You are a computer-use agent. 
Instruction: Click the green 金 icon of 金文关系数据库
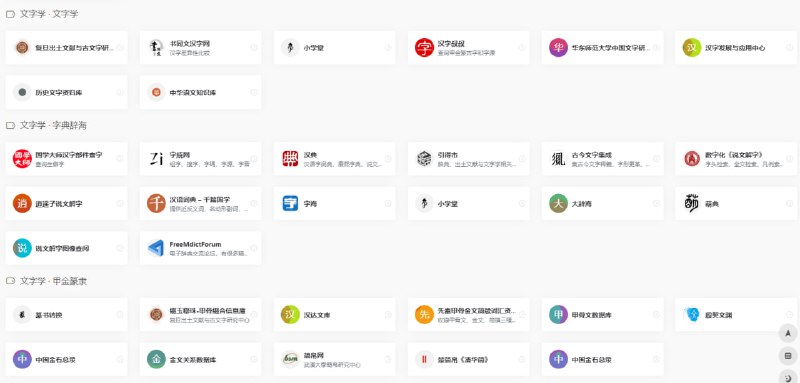(x=156, y=359)
